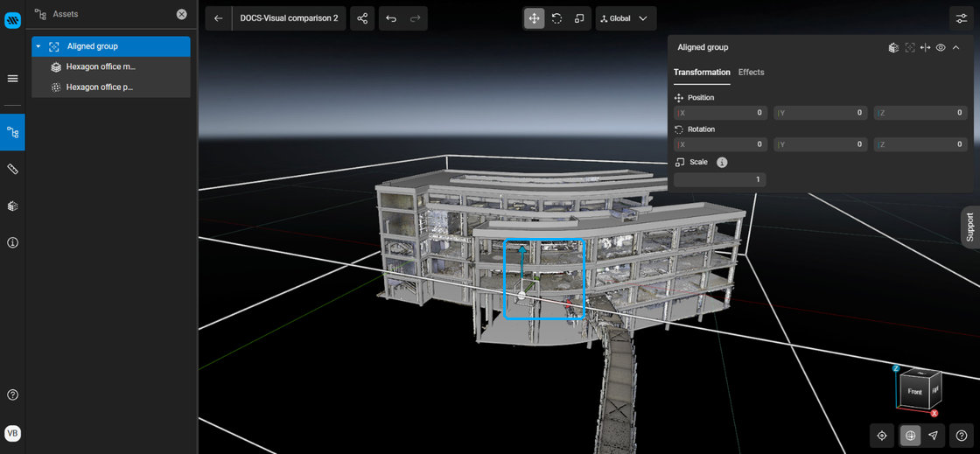Click the Position Z input field
Image resolution: width=980 pixels, height=454 pixels.
(920, 113)
